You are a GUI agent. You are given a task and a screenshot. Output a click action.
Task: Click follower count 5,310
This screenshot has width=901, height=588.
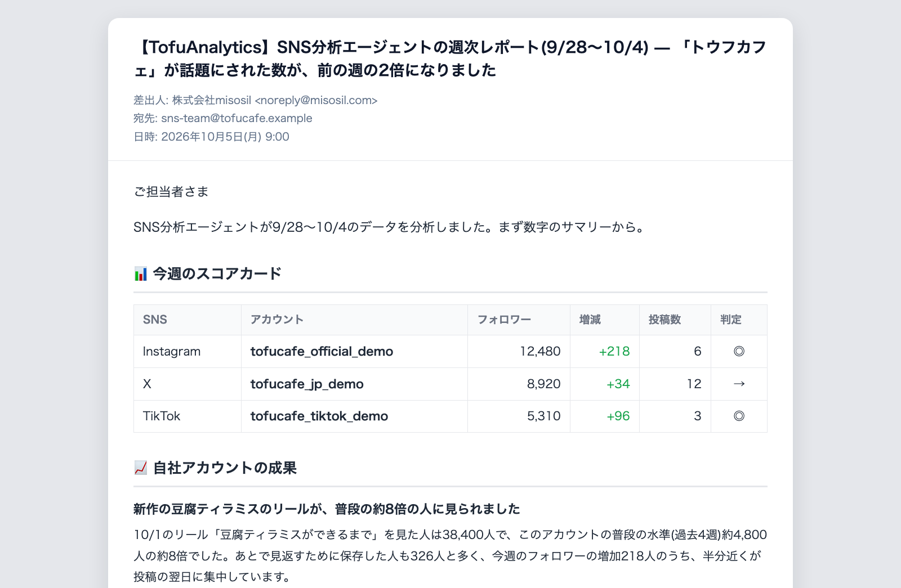[543, 416]
